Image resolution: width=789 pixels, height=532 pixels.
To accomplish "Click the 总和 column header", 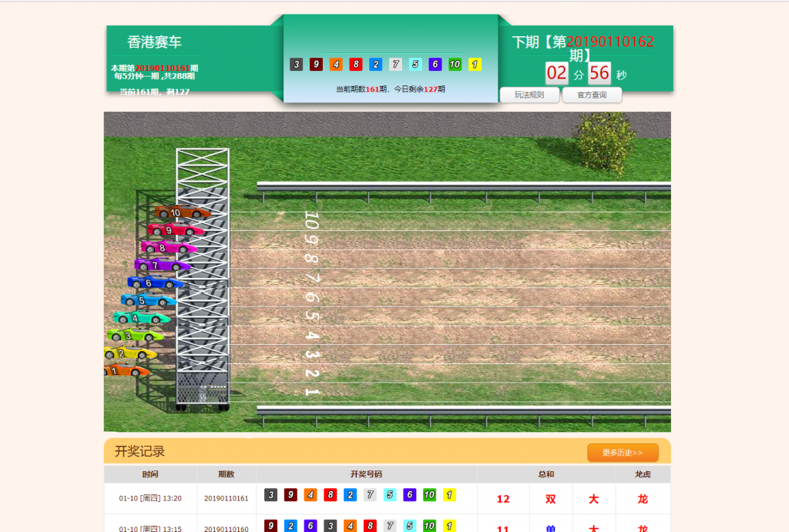I will [x=546, y=475].
